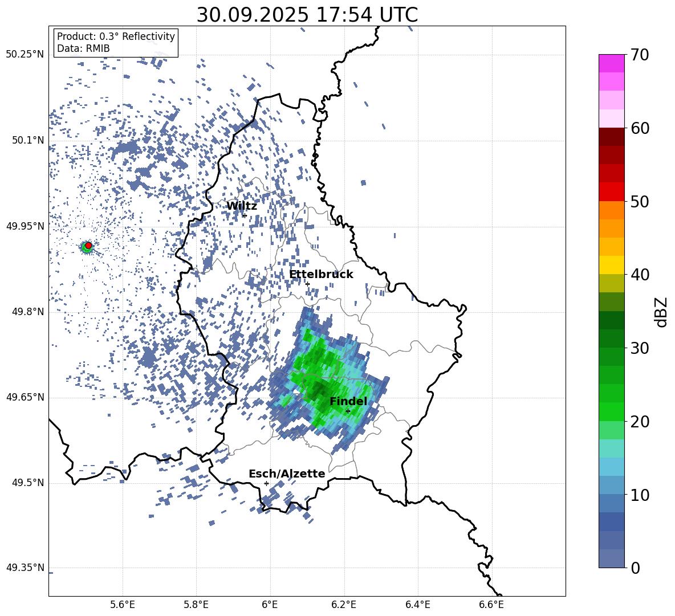
Task: Click the Esch/Alzette city label
Action: [x=287, y=474]
